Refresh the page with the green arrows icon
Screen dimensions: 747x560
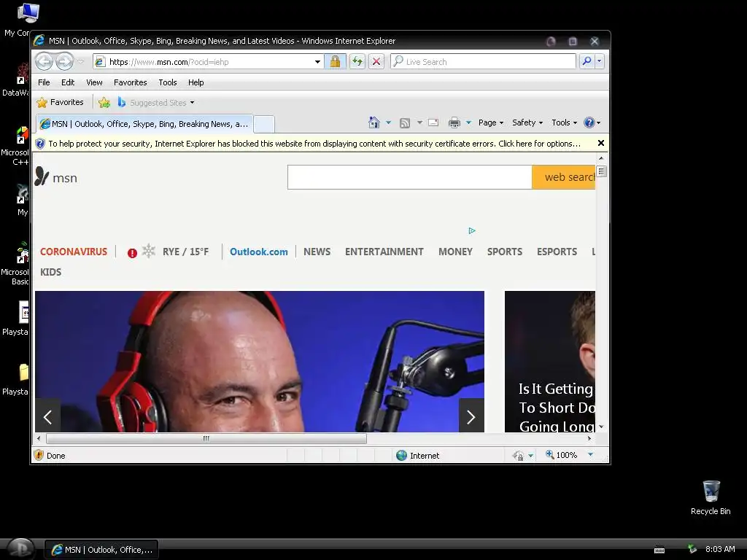pos(357,61)
